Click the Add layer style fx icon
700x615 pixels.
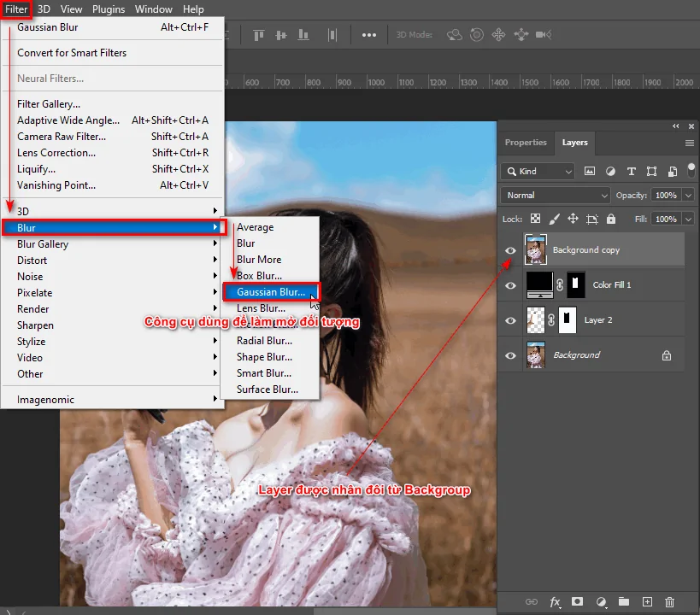pyautogui.click(x=555, y=602)
